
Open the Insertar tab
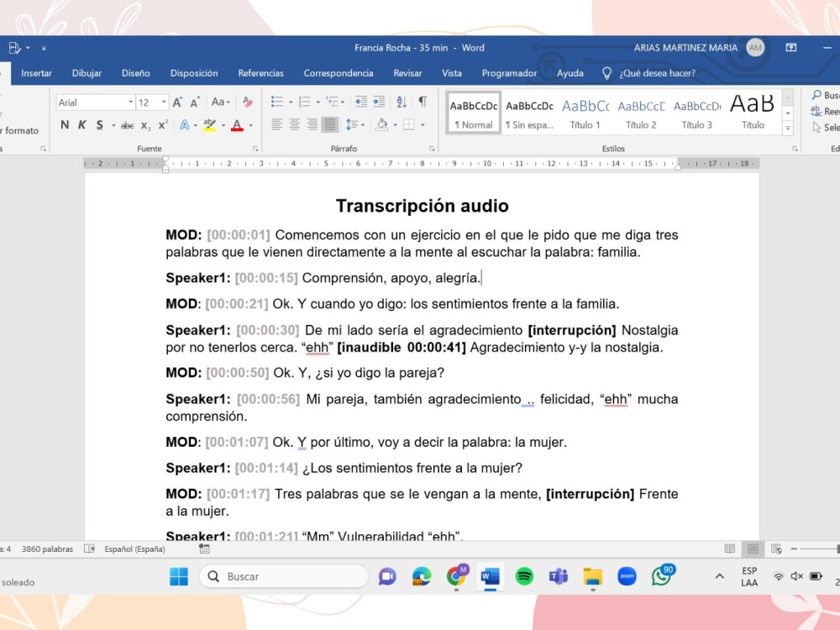click(36, 73)
